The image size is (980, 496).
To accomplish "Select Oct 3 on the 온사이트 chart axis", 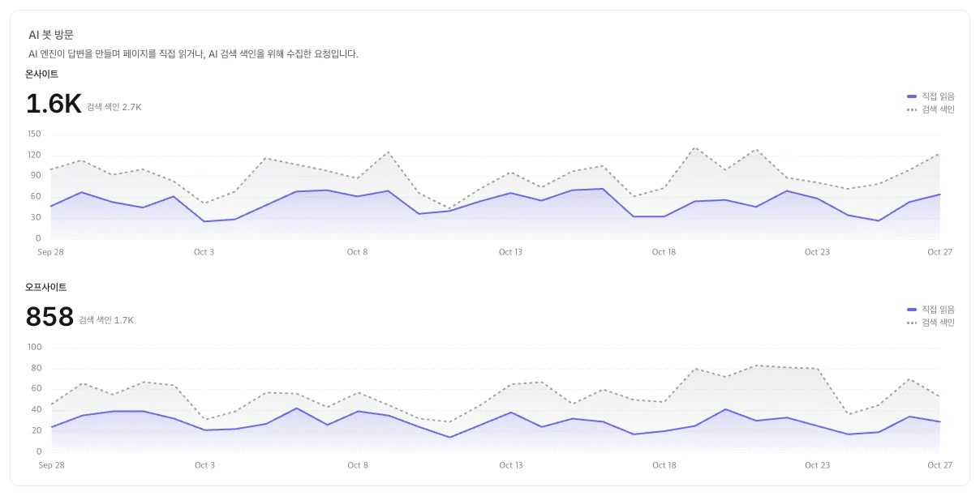I will coord(204,252).
